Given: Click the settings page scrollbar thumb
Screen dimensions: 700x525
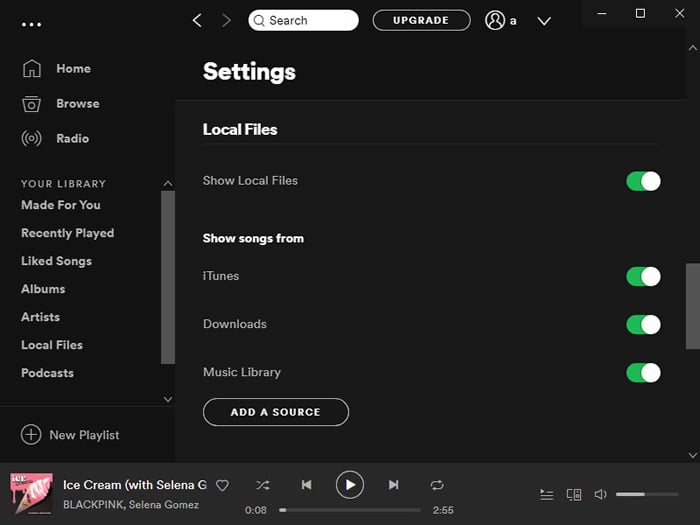Looking at the screenshot, I should click(x=693, y=306).
